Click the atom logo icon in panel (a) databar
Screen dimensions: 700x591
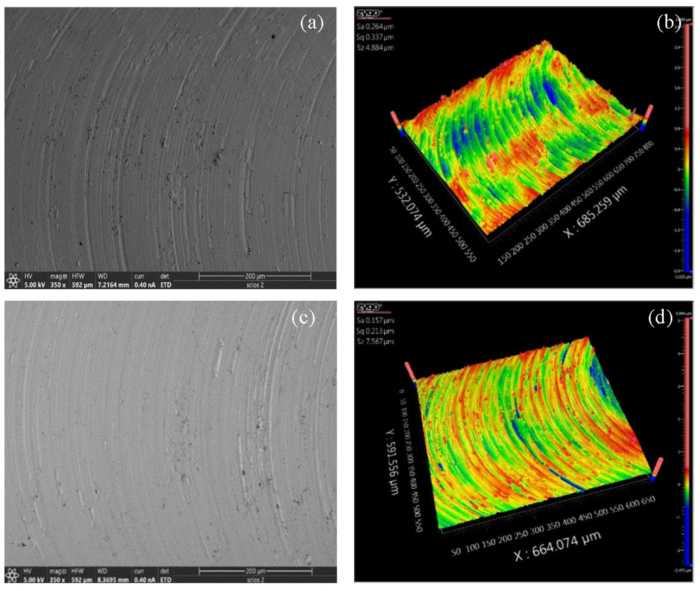pos(13,280)
